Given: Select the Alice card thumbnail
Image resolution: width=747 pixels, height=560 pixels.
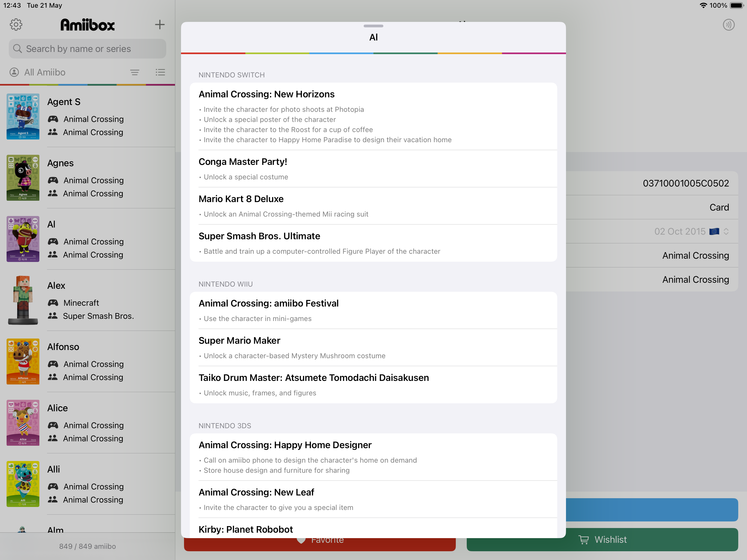Looking at the screenshot, I should [23, 422].
